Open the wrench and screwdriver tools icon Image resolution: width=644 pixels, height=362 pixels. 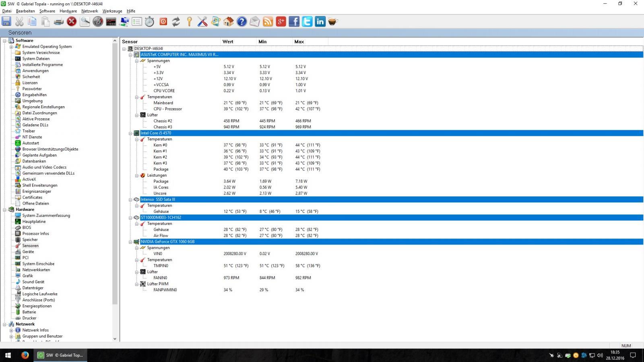point(202,22)
